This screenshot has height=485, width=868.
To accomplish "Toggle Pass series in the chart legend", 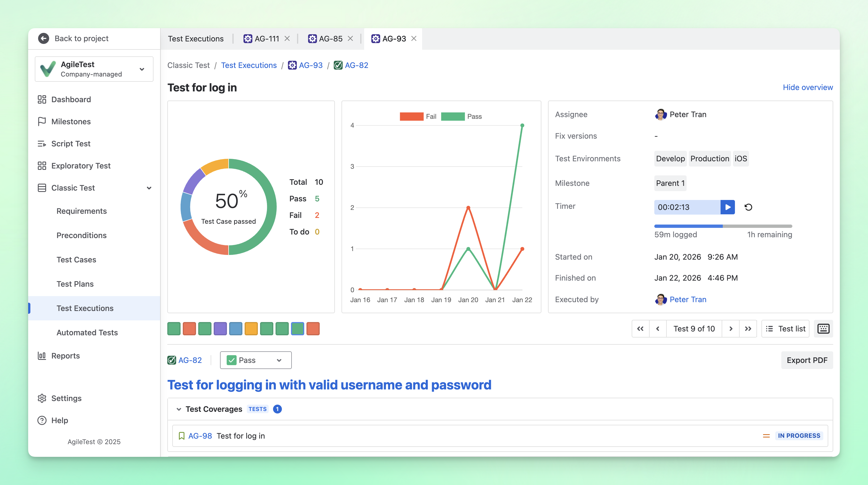I will tap(461, 116).
